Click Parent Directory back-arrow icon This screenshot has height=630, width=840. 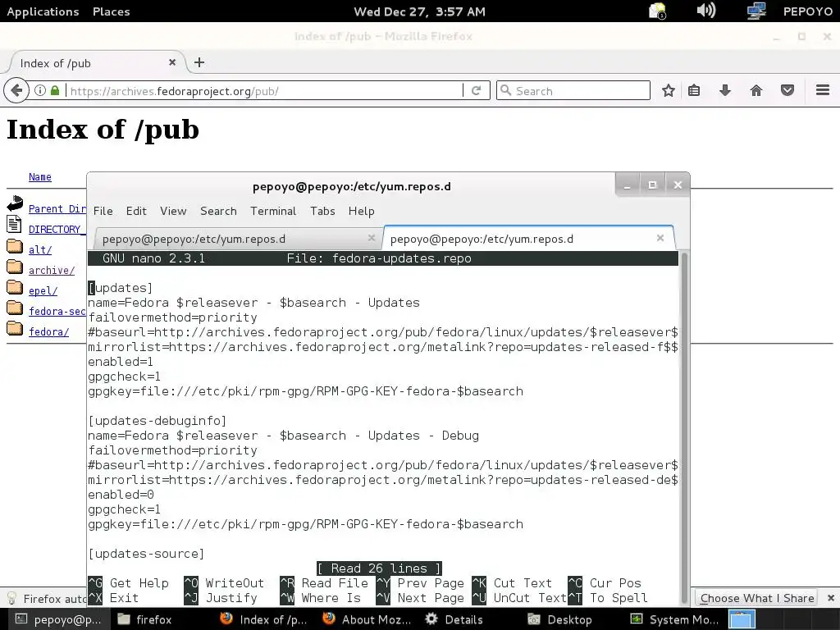(x=15, y=203)
